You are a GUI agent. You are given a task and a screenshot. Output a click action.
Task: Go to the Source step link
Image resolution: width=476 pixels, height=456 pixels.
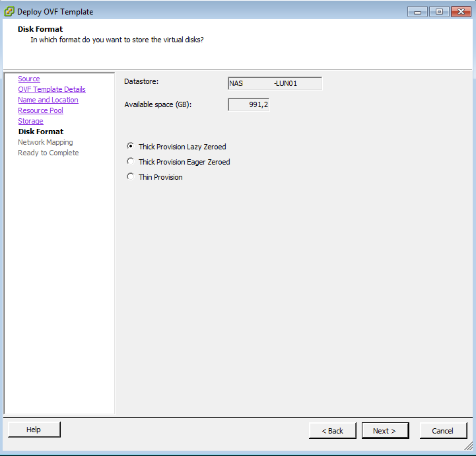click(29, 79)
